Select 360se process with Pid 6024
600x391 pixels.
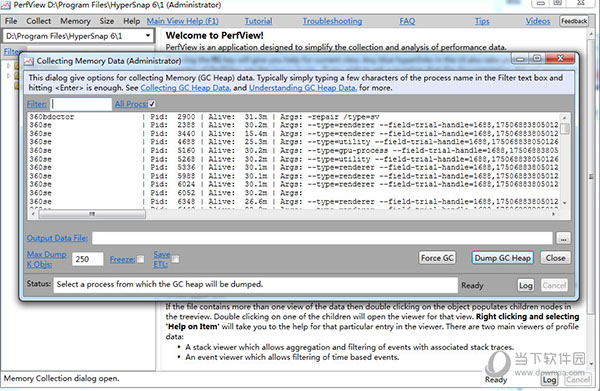[294, 184]
